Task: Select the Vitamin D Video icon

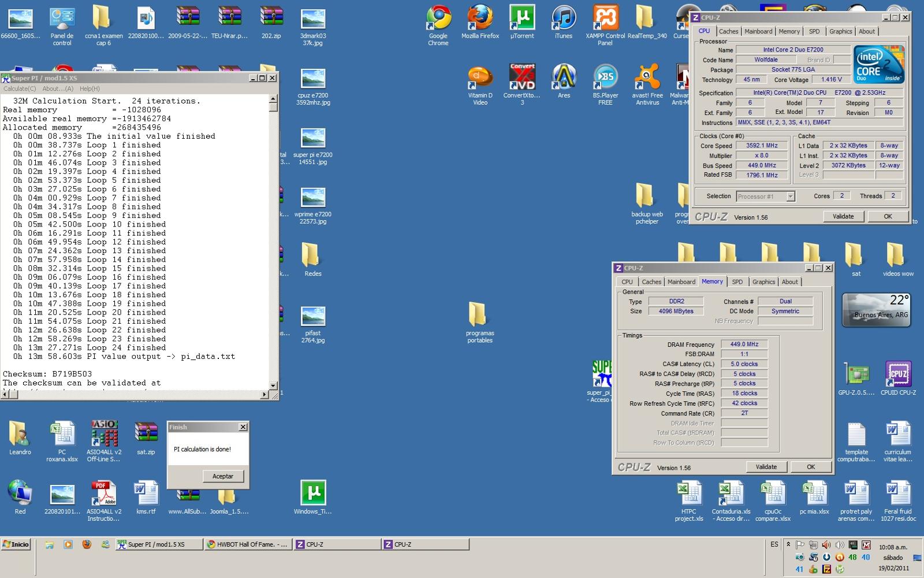Action: click(x=480, y=85)
